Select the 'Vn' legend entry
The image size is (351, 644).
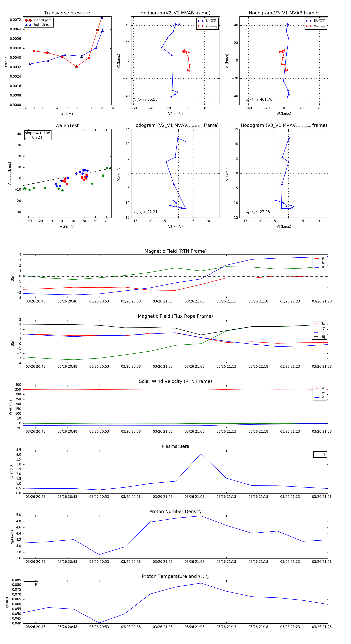[x=320, y=398]
